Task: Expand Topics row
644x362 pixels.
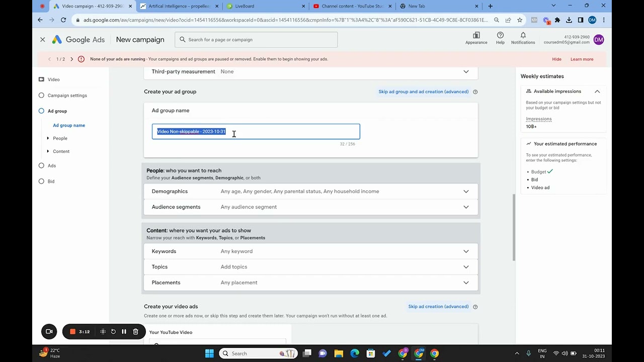Action: click(466, 267)
